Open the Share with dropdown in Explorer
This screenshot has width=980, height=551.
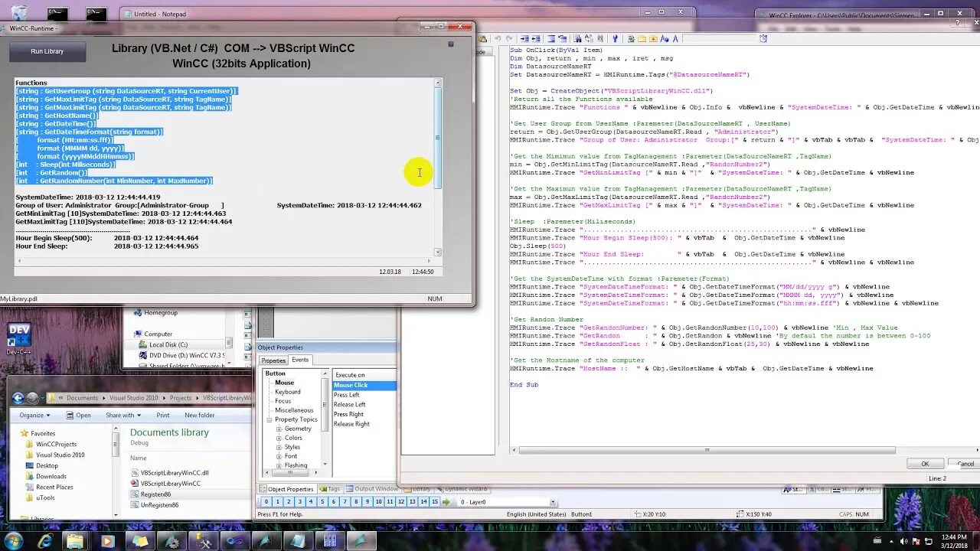tap(122, 415)
